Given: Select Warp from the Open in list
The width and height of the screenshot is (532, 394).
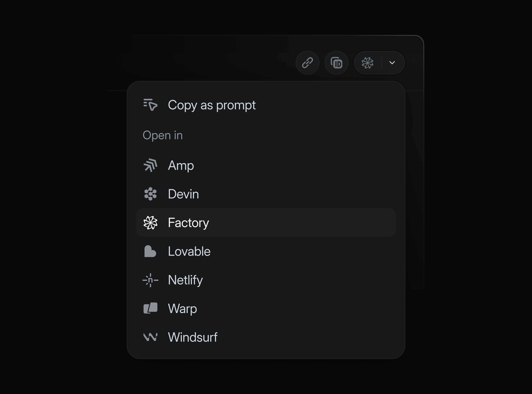Looking at the screenshot, I should [182, 308].
